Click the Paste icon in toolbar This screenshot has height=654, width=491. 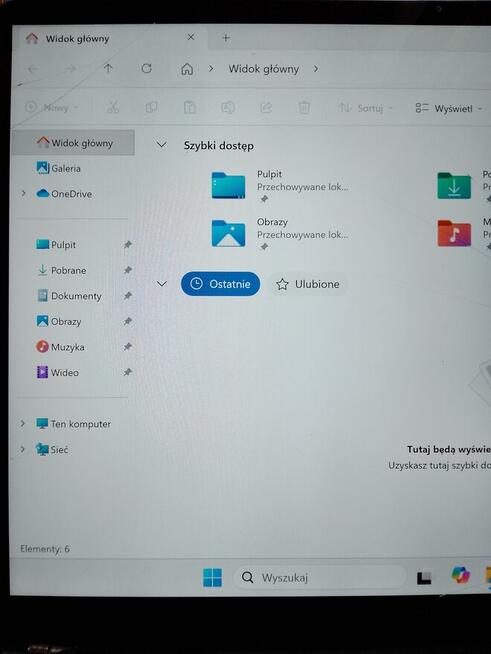click(189, 108)
